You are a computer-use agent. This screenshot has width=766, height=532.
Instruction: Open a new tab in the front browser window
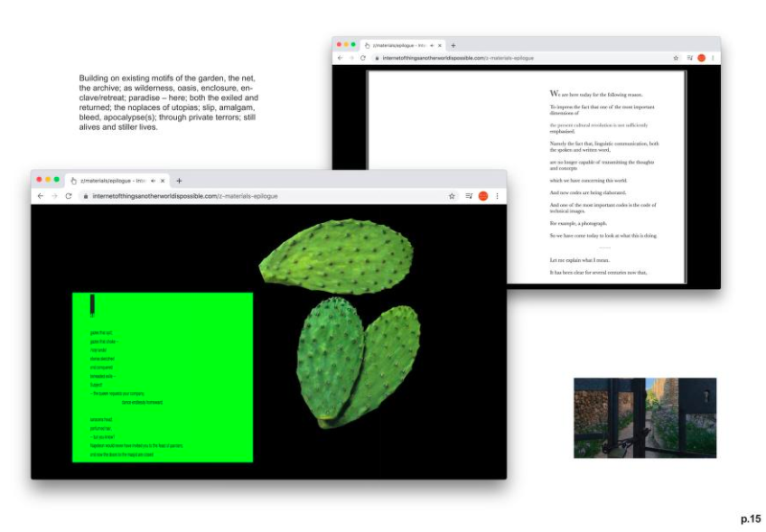click(179, 181)
